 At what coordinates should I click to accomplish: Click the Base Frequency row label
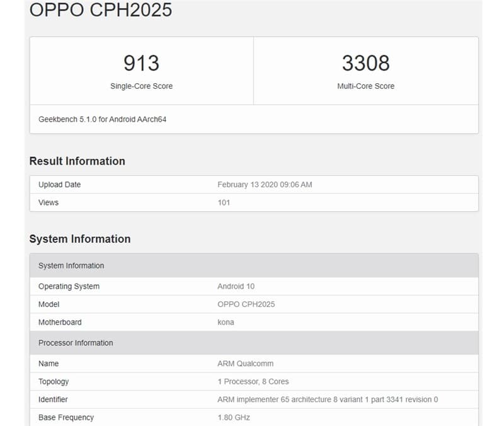66,417
